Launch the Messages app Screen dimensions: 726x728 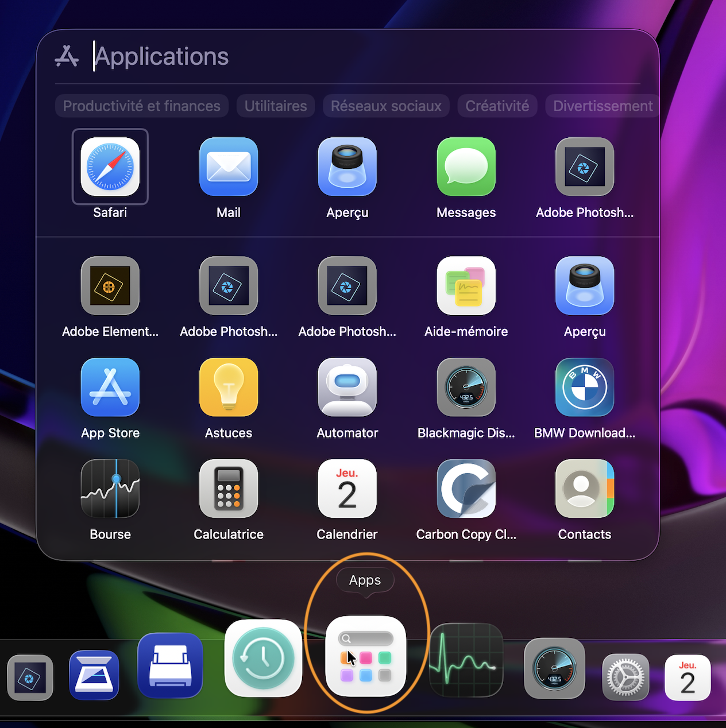click(466, 166)
